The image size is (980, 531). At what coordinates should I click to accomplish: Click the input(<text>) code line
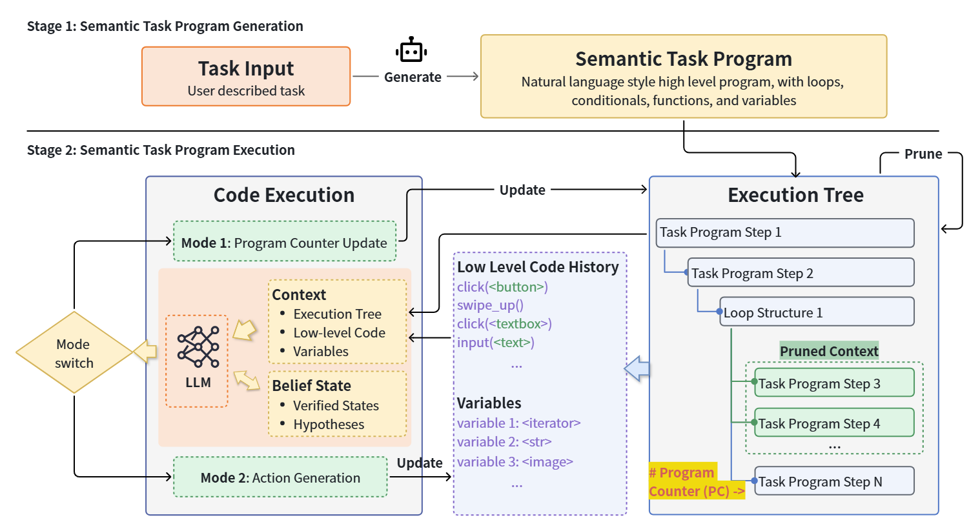click(x=496, y=343)
